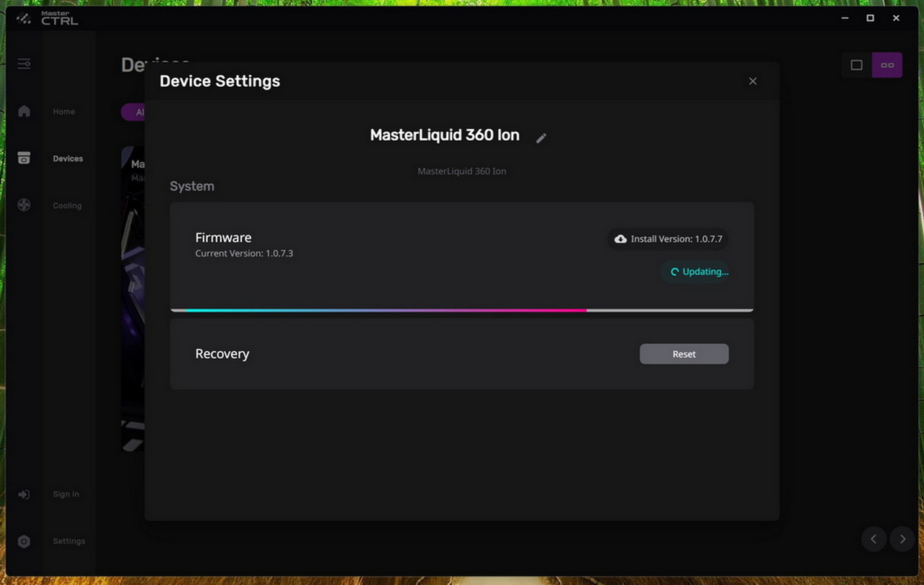Click the Cooling fan icon in the sidebar
The image size is (924, 585).
coord(24,205)
